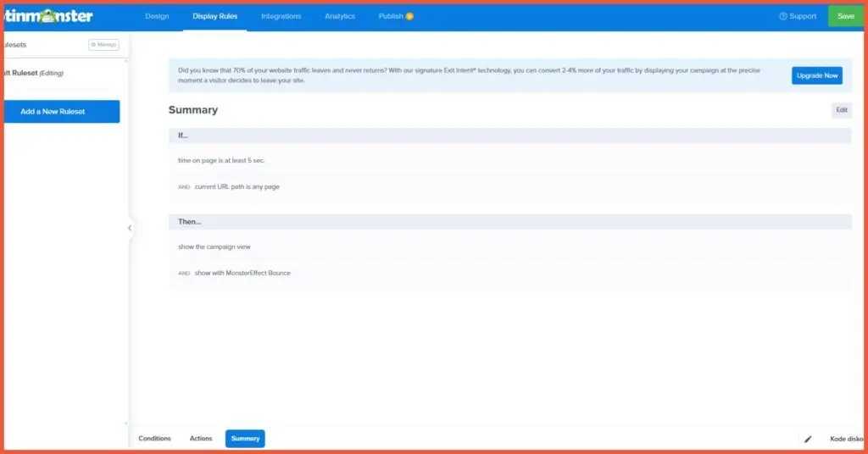868x454 pixels.
Task: Collapse the sidebar with the chevron arrow
Action: (x=130, y=228)
